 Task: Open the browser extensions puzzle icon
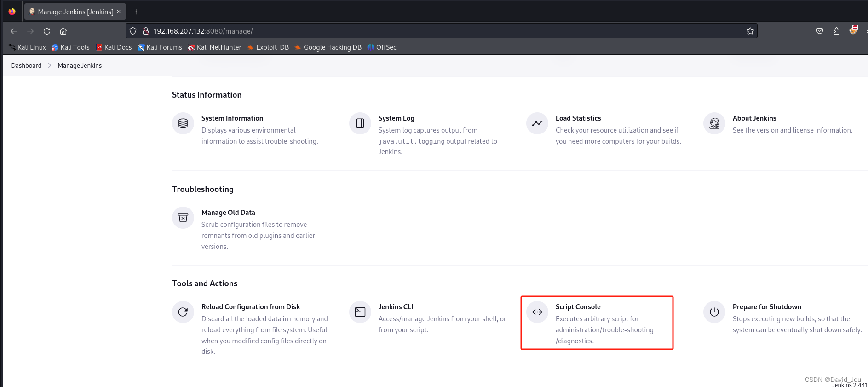[836, 31]
